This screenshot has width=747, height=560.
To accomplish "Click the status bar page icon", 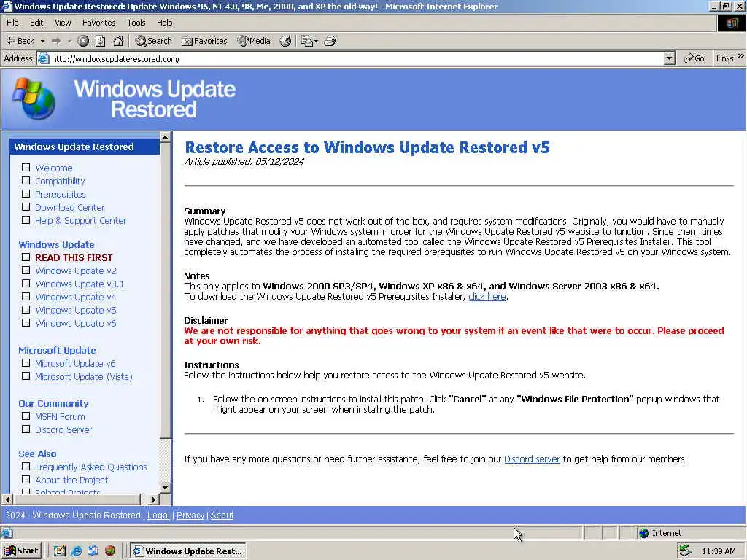I will coord(7,533).
